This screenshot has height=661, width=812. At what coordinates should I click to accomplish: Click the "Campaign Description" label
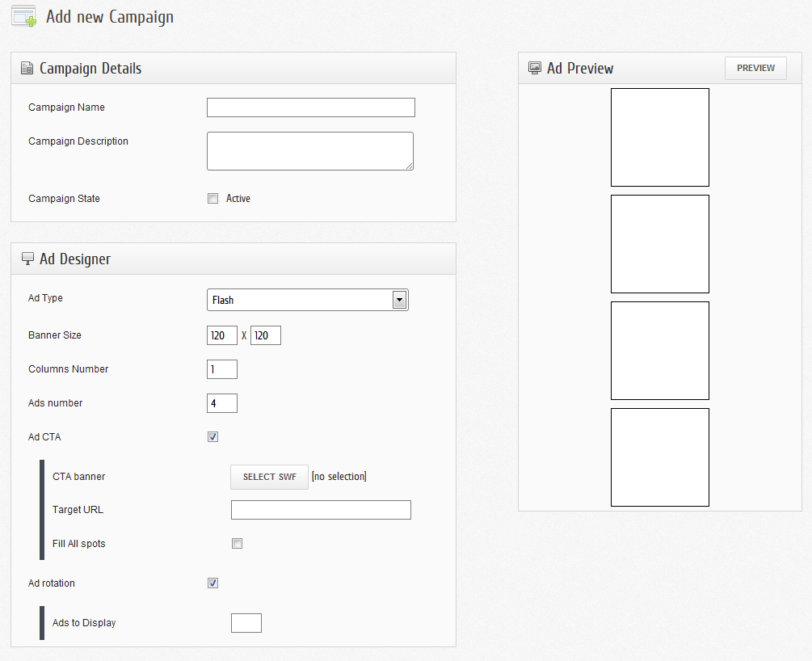click(x=78, y=141)
